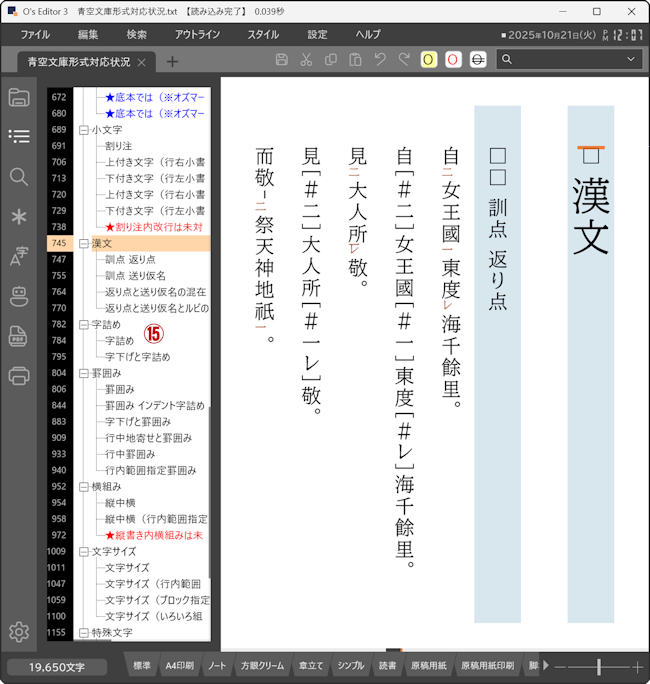Viewport: 650px width, 684px height.
Task: Collapse the 罫囲み tree node
Action: point(84,373)
